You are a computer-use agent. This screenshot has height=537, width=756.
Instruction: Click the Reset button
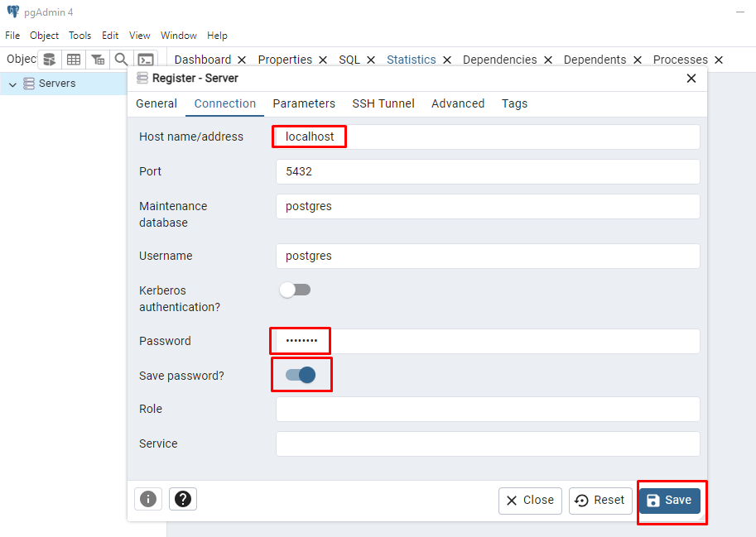600,501
